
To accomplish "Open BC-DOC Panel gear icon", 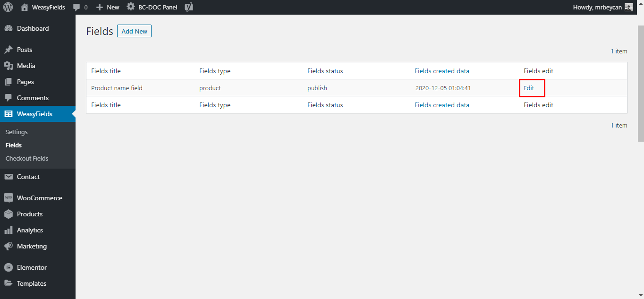I will (x=131, y=7).
